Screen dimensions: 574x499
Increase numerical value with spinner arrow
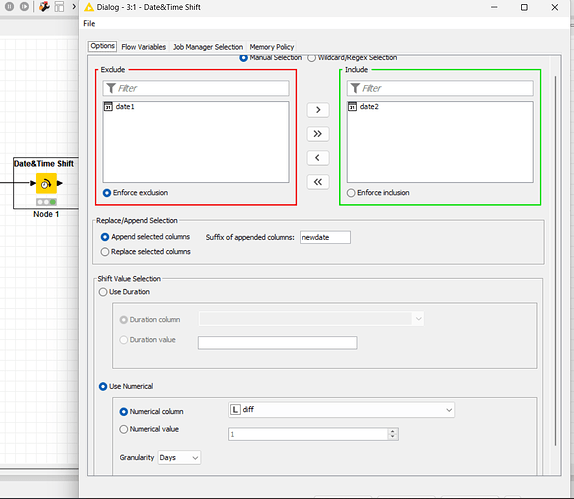tap(392, 431)
